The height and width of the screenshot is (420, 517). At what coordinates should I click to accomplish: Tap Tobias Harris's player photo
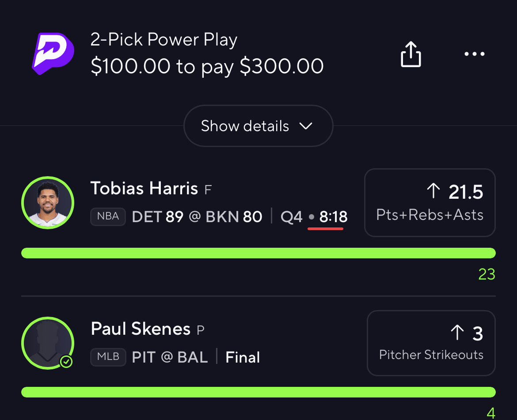tap(48, 202)
